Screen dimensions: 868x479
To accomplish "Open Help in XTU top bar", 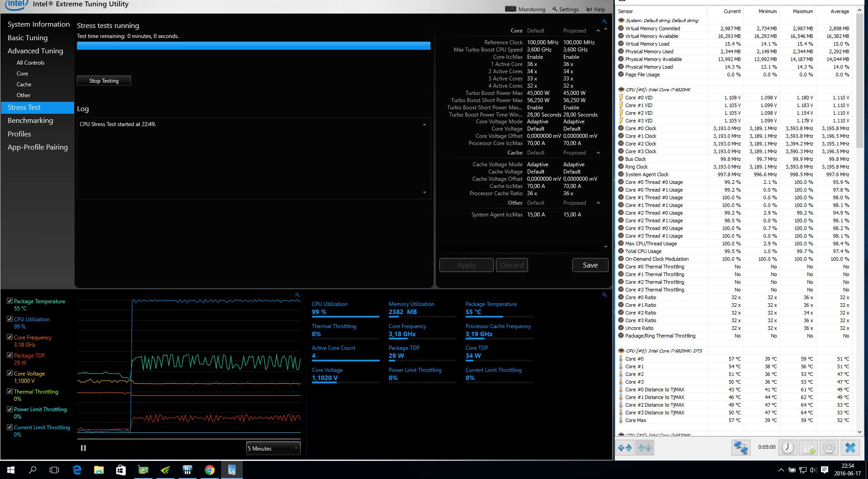I will 596,9.
